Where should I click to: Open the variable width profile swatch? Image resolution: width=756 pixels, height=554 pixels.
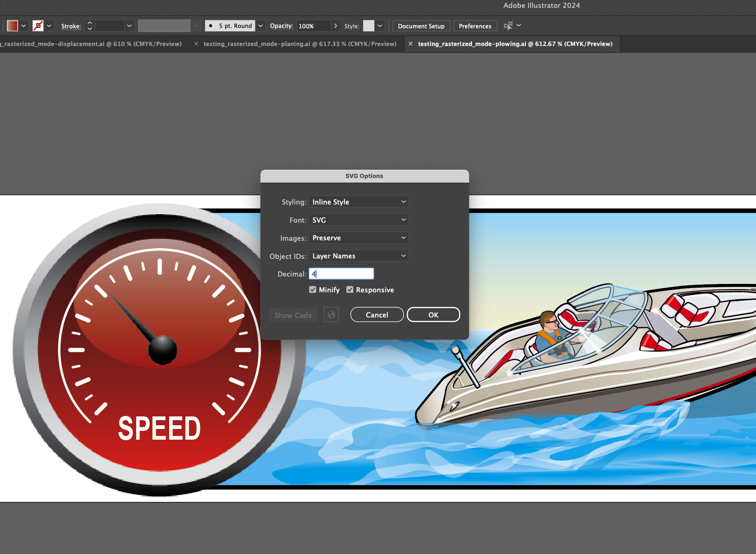pyautogui.click(x=164, y=26)
